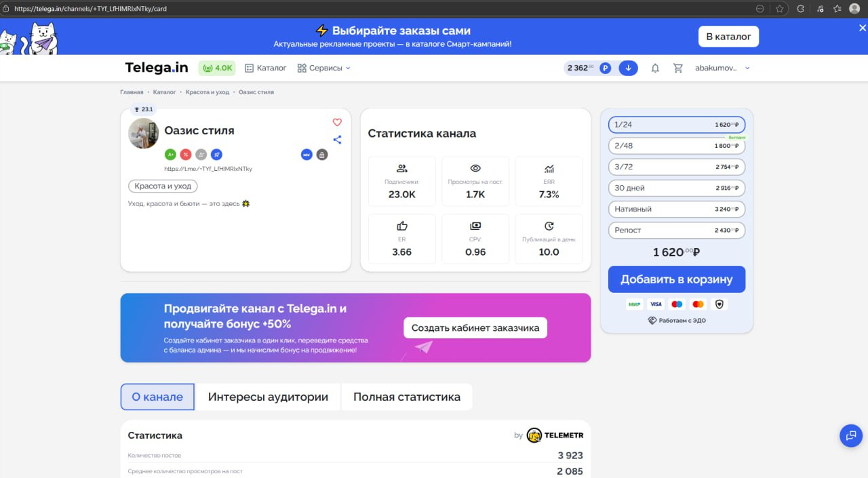
Task: Click the green A+ badge icon
Action: tap(170, 155)
